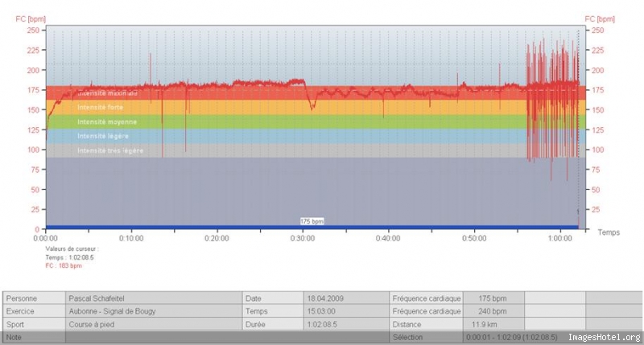
Task: Click the Intensité maximale red zone label
Action: (x=107, y=93)
